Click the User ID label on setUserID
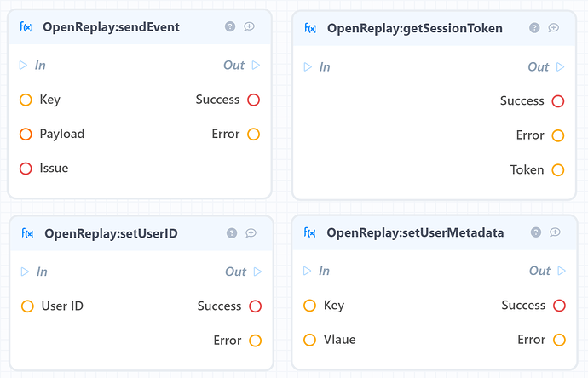Image resolution: width=588 pixels, height=378 pixels. point(62,306)
